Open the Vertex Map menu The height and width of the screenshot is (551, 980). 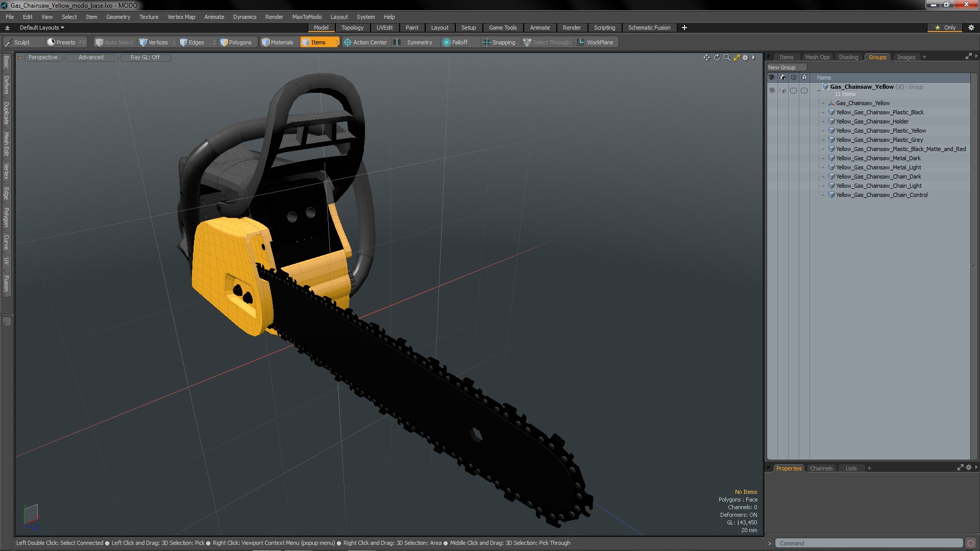pyautogui.click(x=181, y=17)
